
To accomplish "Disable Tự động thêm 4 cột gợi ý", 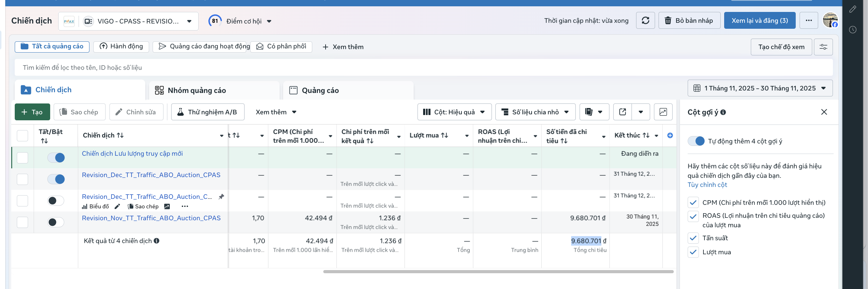I will (x=696, y=141).
